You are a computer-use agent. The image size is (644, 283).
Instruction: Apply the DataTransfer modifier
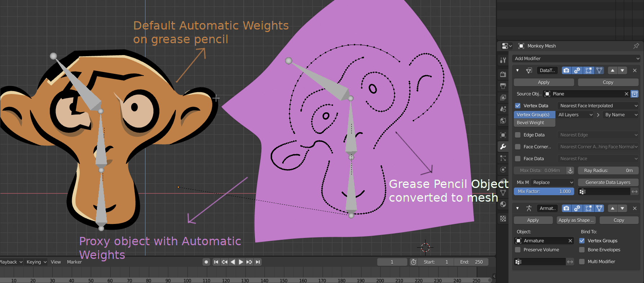click(544, 82)
